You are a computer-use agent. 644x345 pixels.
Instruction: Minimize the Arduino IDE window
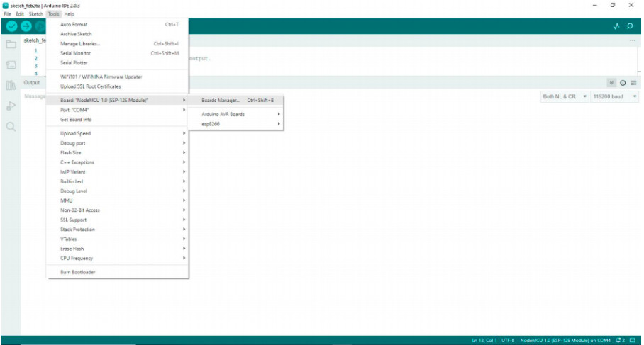595,6
